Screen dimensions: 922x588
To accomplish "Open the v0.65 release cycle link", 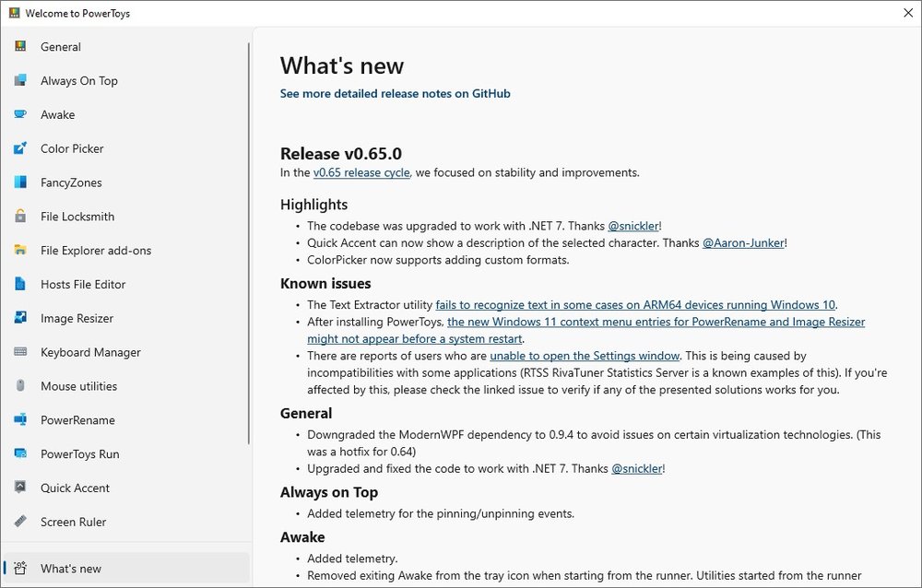I will (x=361, y=173).
